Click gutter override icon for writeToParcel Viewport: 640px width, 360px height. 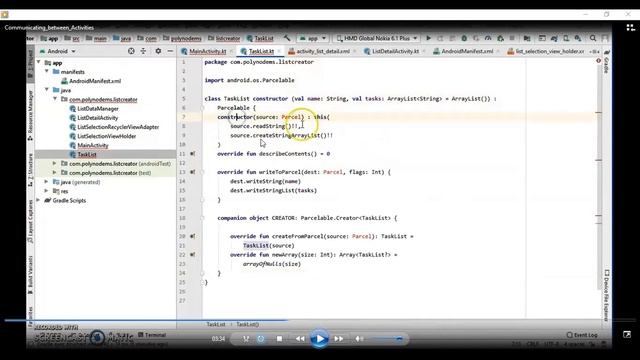[192, 172]
